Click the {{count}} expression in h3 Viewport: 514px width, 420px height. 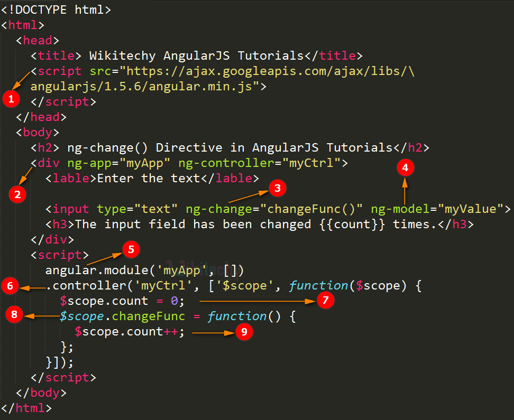pos(352,225)
